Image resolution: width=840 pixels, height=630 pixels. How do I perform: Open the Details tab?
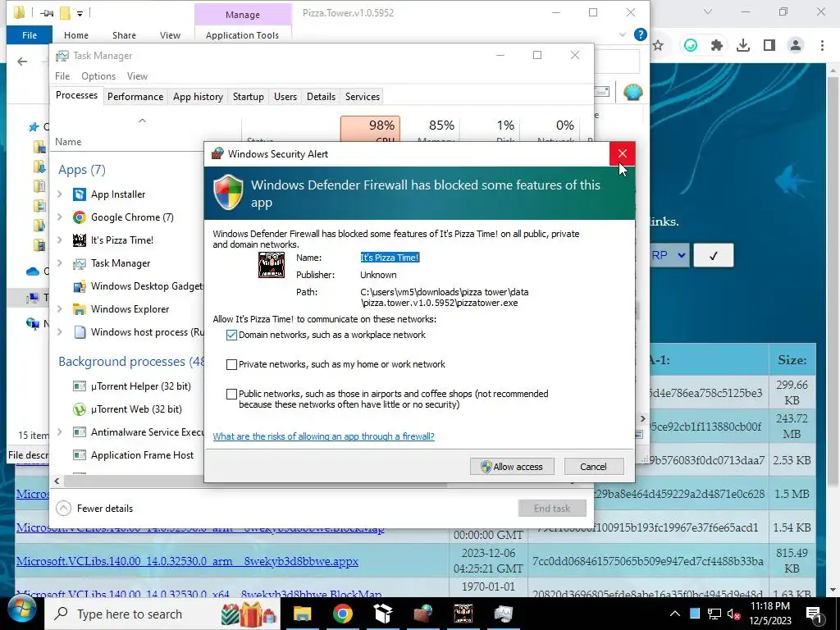[x=321, y=97]
